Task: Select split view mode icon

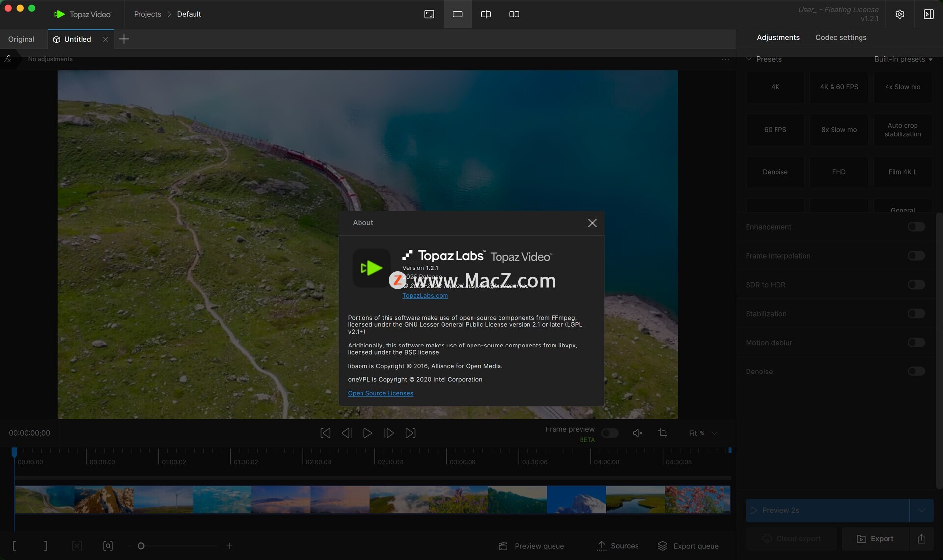Action: click(486, 14)
